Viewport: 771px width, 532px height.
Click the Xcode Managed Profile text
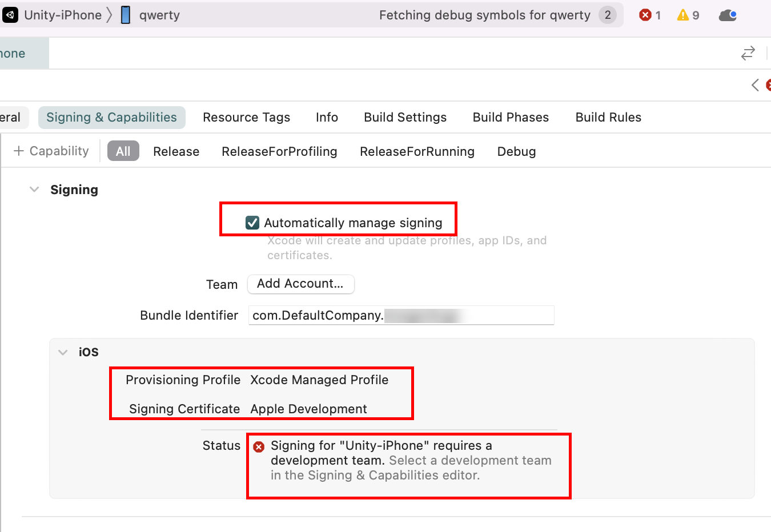319,380
